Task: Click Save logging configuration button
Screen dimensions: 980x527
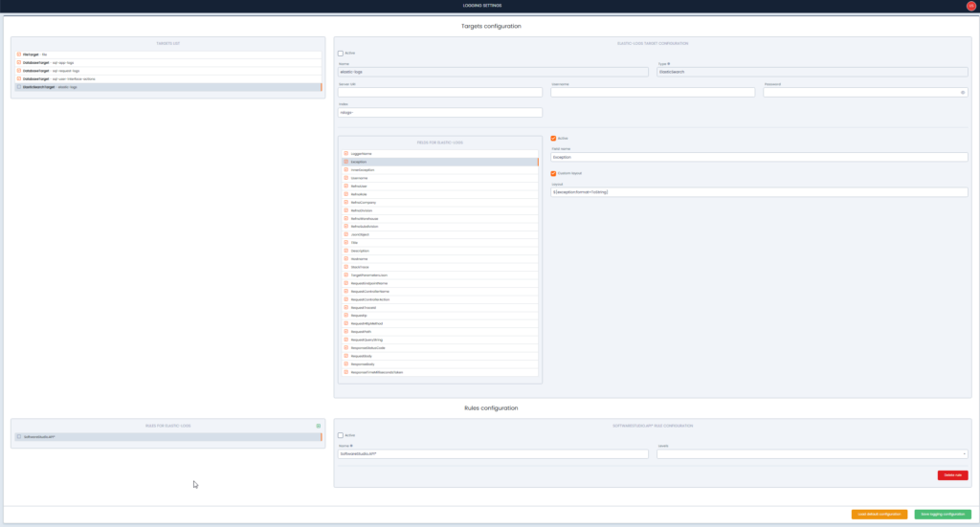Action: 942,515
